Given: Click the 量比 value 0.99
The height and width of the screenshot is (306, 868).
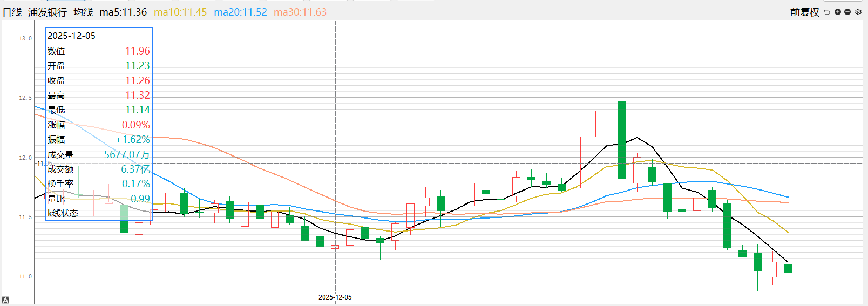Looking at the screenshot, I should 140,199.
